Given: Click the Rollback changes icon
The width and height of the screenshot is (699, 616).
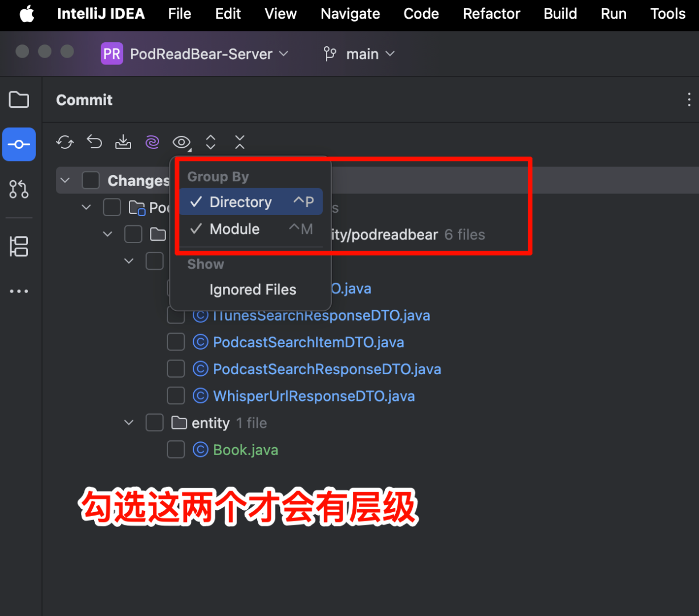Looking at the screenshot, I should click(94, 142).
